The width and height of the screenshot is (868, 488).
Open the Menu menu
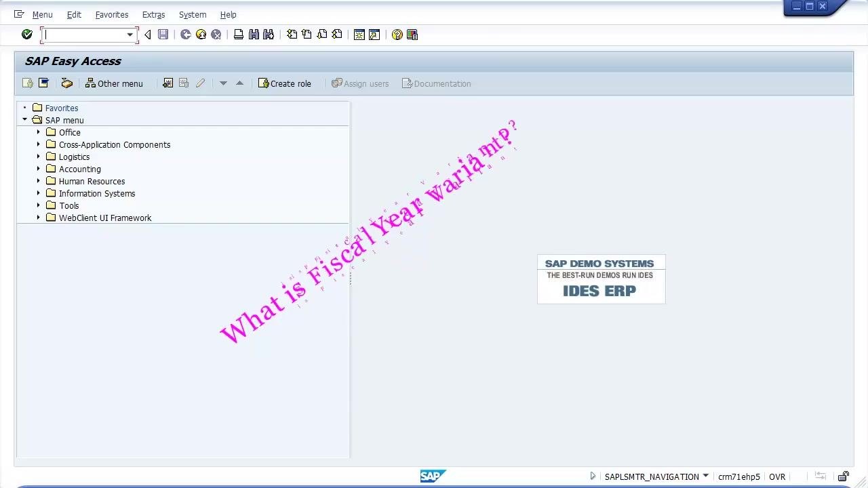[x=42, y=14]
